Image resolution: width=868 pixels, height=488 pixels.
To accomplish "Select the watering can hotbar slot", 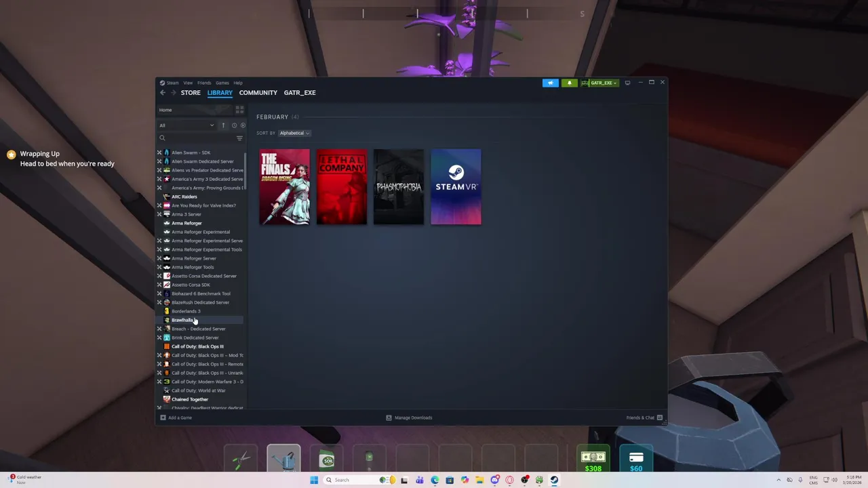I will pos(283,458).
